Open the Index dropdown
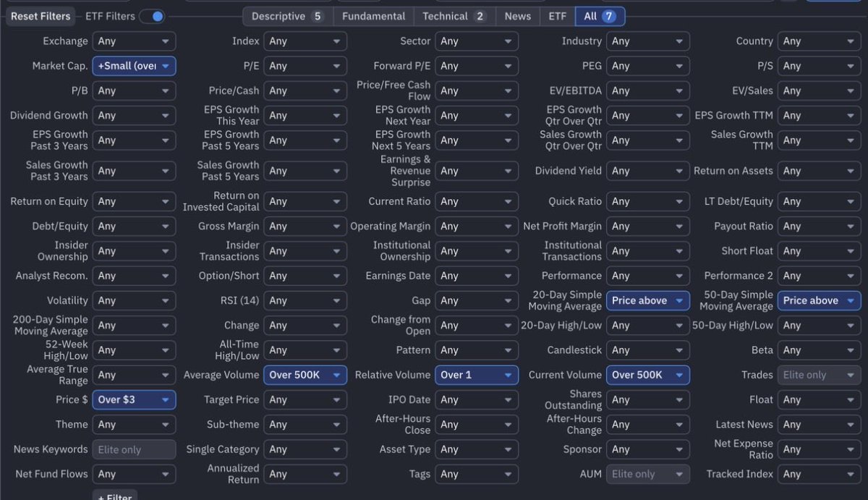Viewport: 868px width, 500px height. 305,41
